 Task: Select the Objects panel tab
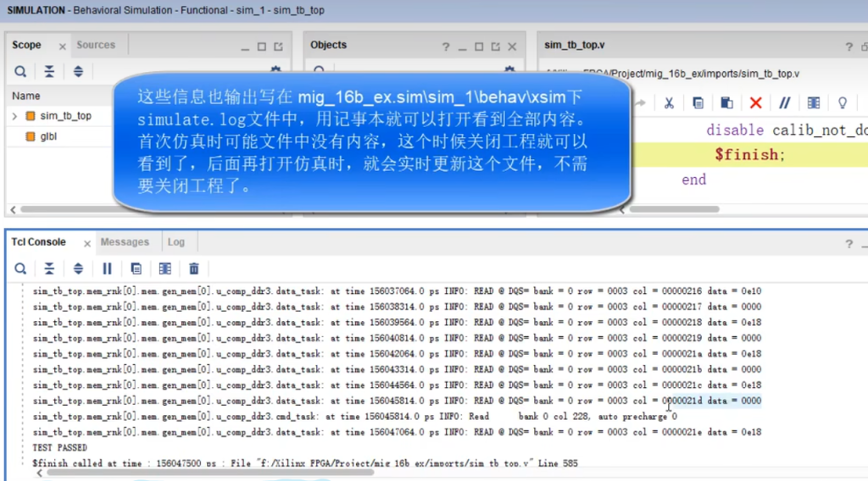point(328,45)
